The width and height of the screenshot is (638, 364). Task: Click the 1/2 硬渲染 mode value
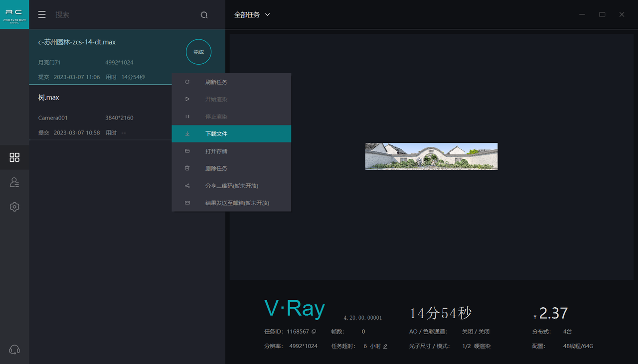click(476, 346)
